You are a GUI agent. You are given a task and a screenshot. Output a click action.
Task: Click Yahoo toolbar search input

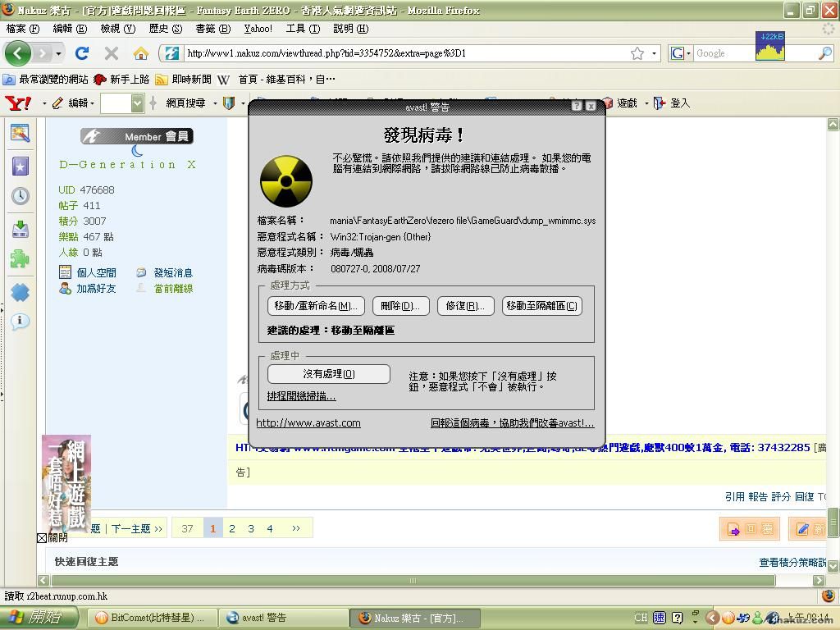pos(116,103)
